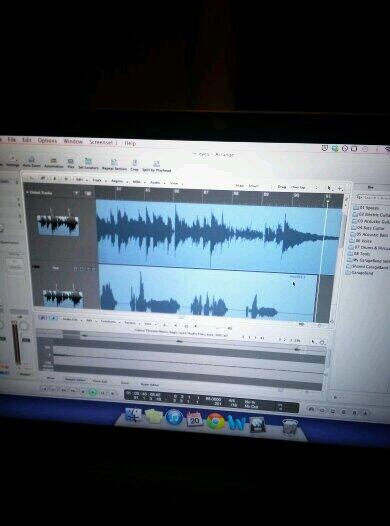Click the green Play button in transport
The width and height of the screenshot is (390, 526).
click(x=93, y=391)
